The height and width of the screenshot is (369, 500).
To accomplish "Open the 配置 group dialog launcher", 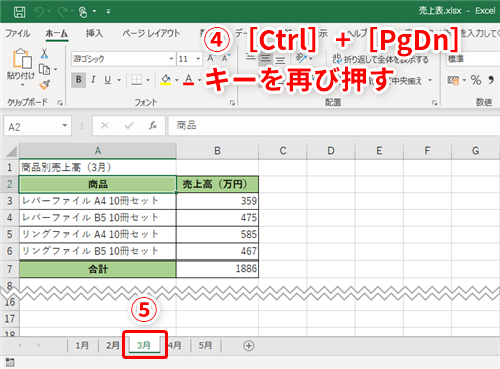I will (x=434, y=103).
